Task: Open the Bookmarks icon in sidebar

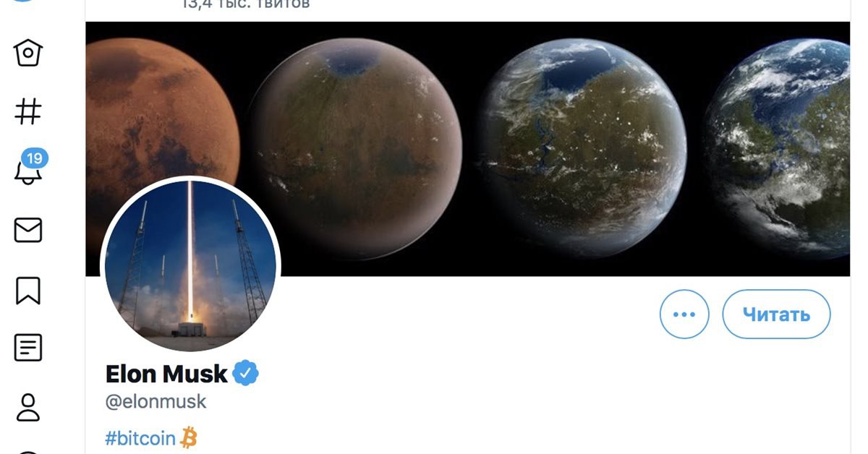Action: point(28,290)
